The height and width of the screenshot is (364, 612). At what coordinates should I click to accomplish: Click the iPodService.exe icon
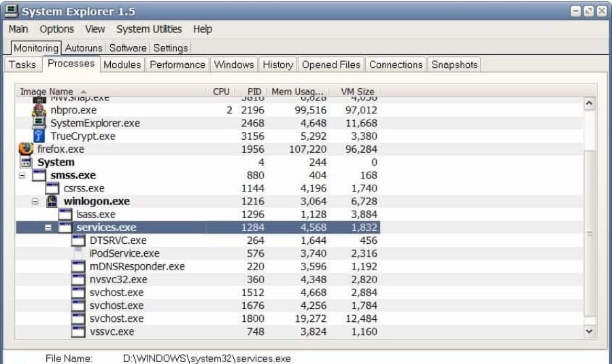pyautogui.click(x=78, y=253)
